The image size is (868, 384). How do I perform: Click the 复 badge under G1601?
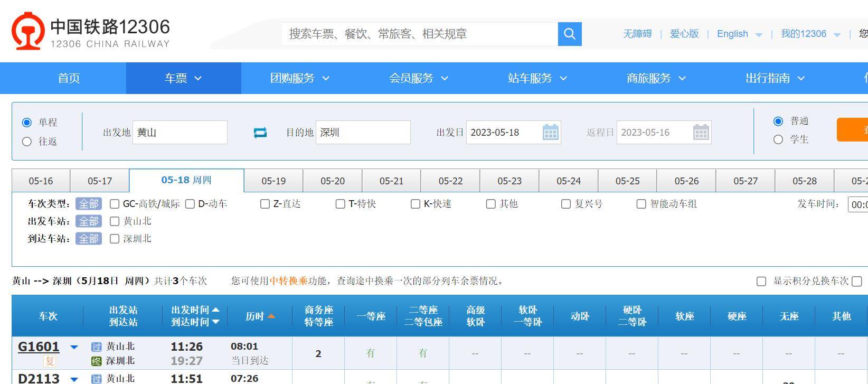coord(50,361)
